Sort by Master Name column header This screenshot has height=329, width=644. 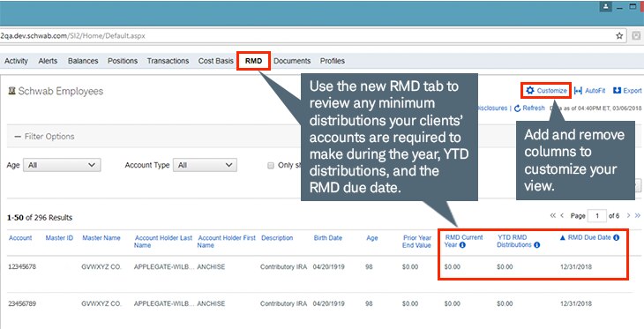tap(101, 238)
